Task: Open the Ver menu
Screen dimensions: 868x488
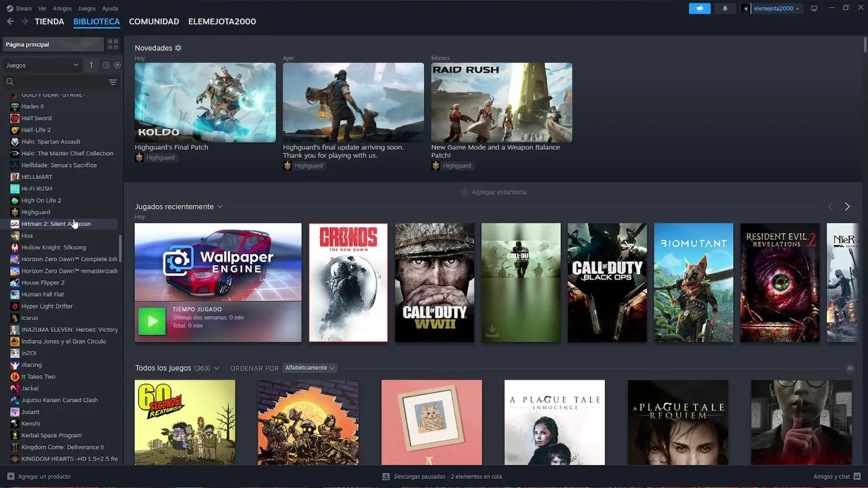Action: click(42, 8)
